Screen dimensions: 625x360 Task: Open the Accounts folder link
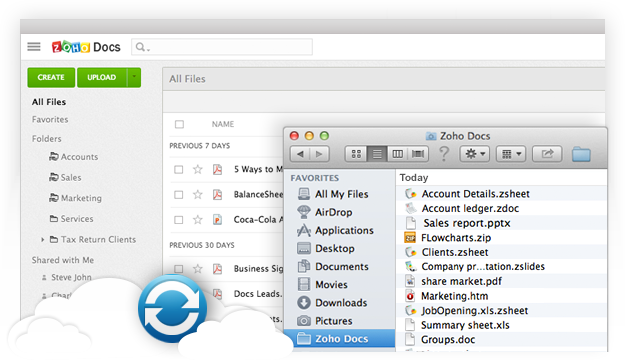[79, 157]
